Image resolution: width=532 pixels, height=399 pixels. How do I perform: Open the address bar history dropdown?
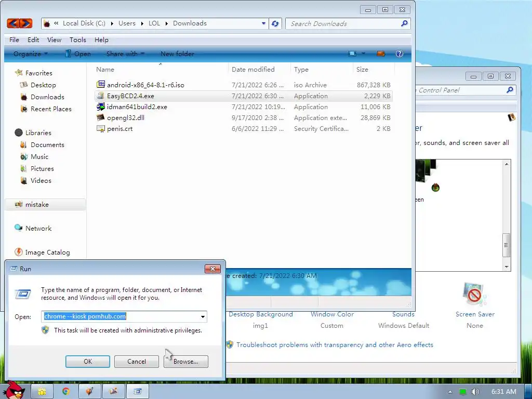click(x=263, y=23)
